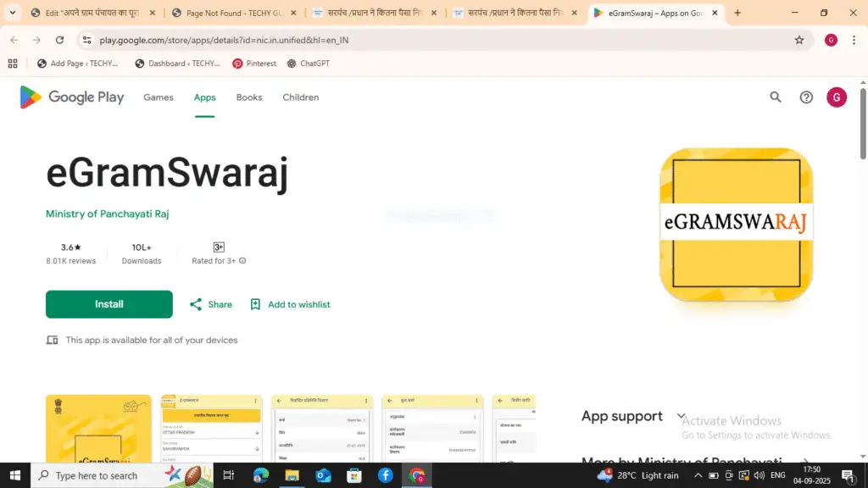Switch to the Books tab
868x488 pixels.
coord(249,97)
